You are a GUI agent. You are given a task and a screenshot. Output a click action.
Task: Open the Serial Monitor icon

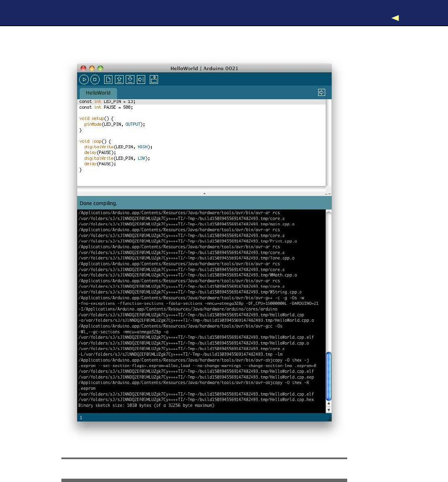tap(154, 80)
